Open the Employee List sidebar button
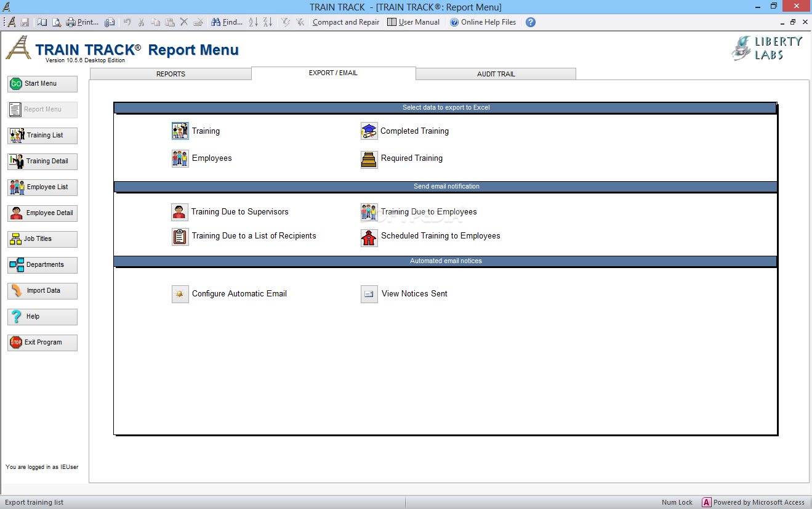 [42, 187]
